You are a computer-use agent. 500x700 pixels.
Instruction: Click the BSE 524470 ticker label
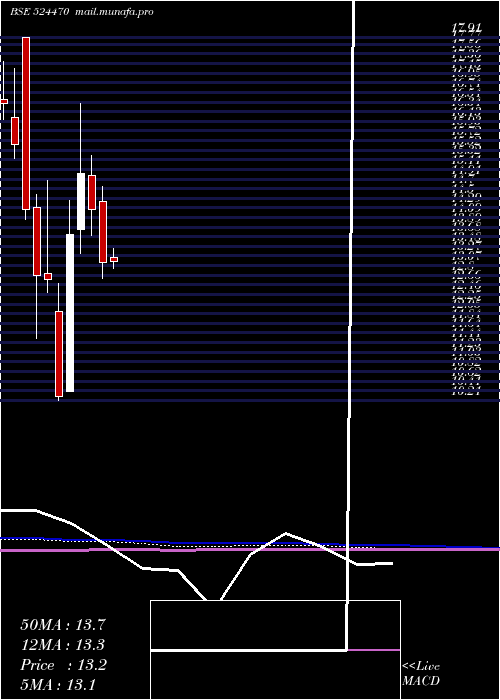click(x=39, y=12)
